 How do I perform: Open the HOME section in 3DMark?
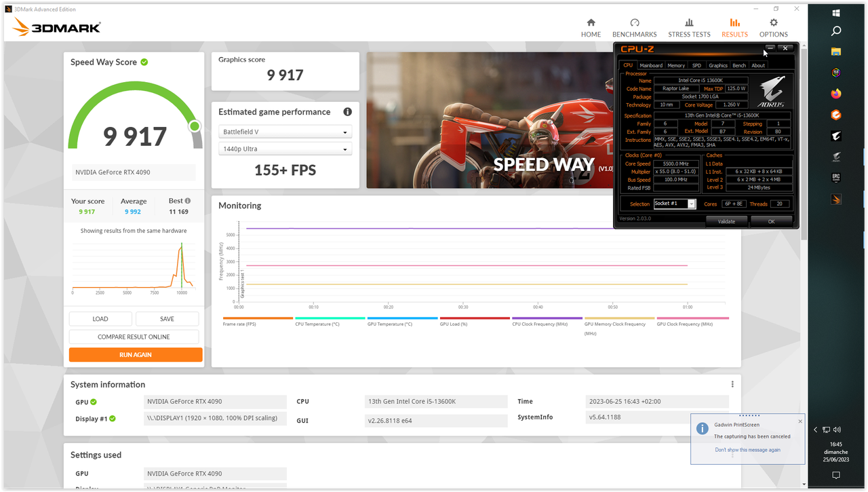(591, 28)
